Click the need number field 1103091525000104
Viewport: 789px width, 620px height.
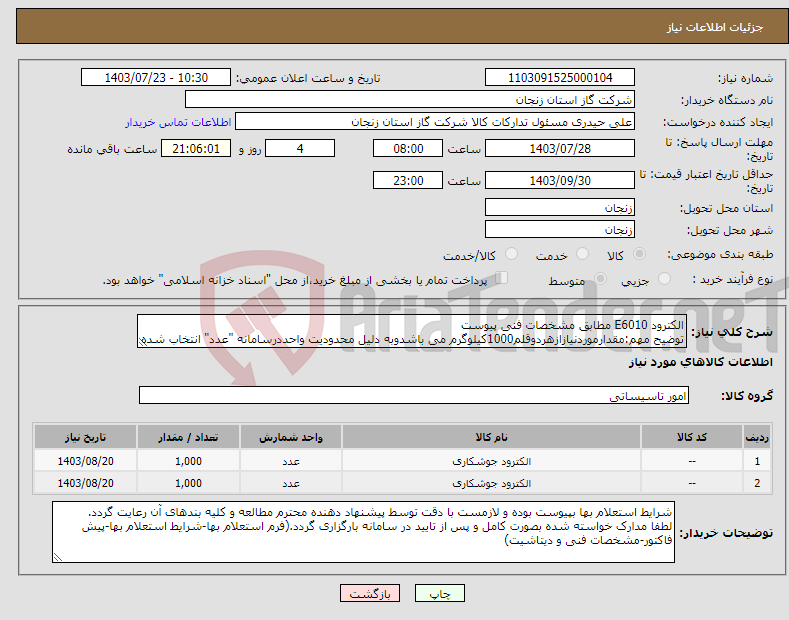pos(560,78)
